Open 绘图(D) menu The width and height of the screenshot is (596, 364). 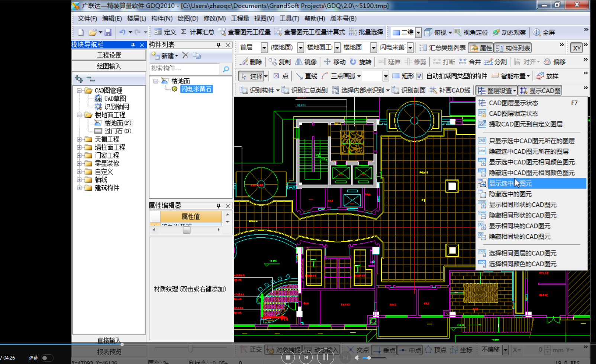[x=188, y=19]
